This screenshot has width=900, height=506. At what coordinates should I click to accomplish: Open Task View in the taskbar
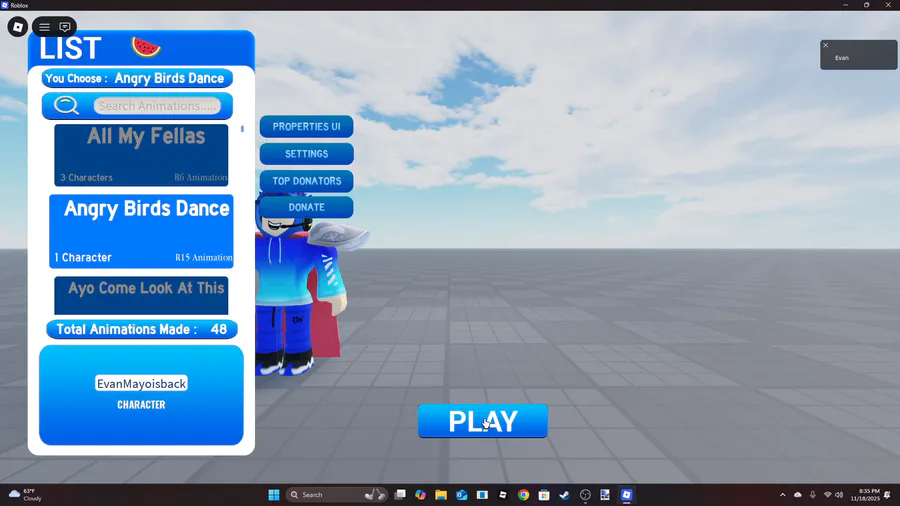(400, 495)
